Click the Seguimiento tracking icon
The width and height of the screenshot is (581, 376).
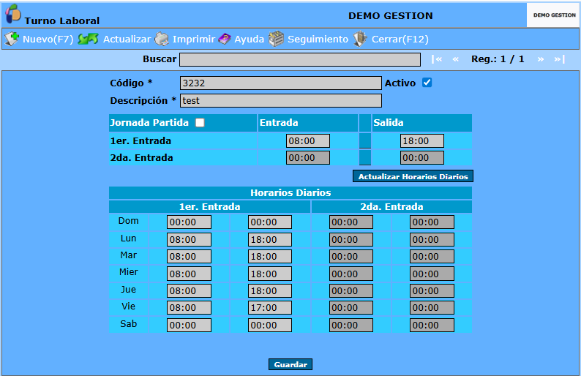pyautogui.click(x=276, y=39)
